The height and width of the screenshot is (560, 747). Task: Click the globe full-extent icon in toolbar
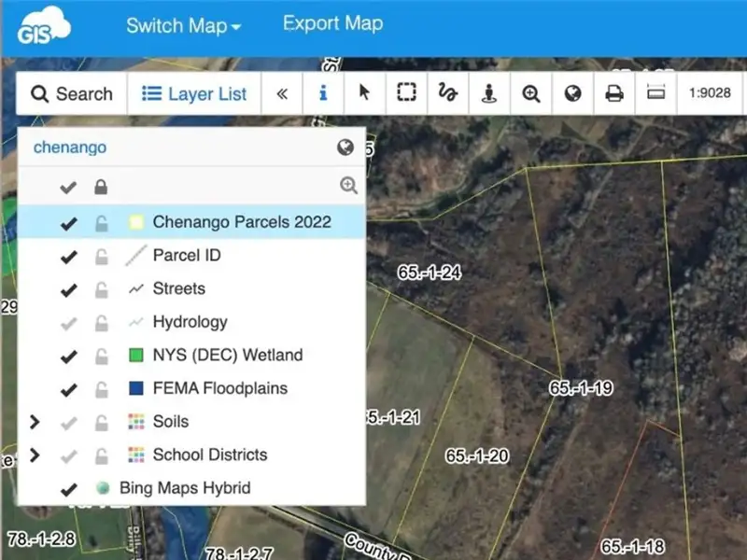click(573, 94)
